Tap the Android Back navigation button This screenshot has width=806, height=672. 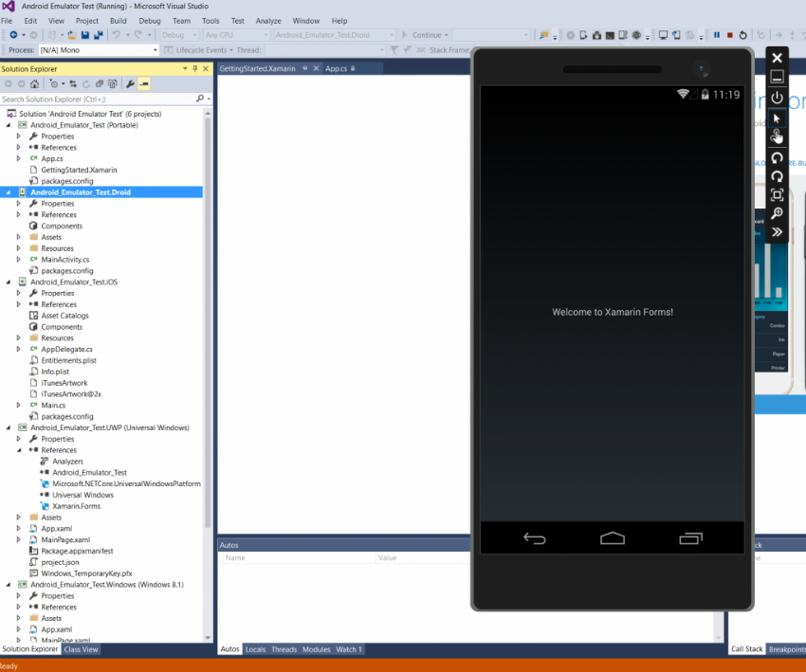click(x=534, y=536)
